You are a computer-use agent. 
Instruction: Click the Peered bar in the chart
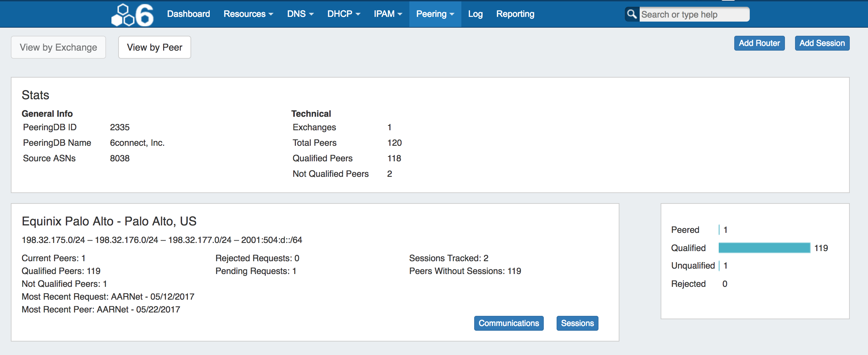(719, 230)
